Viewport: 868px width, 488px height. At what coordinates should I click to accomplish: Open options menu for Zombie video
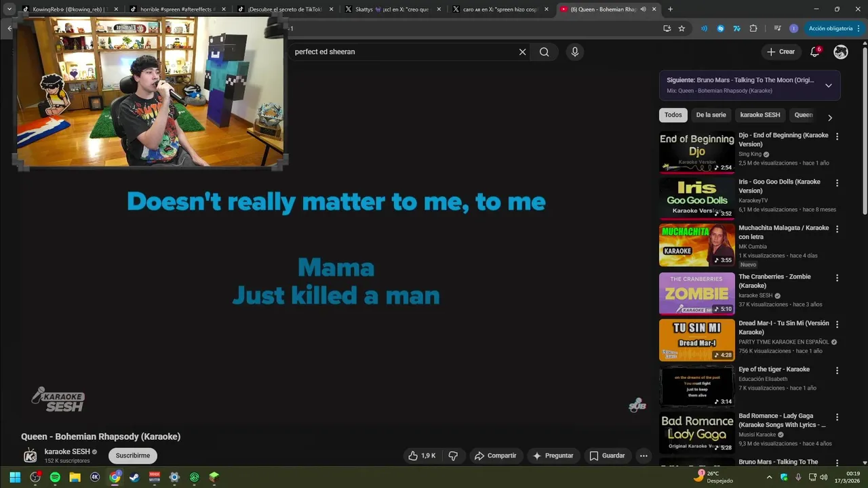[837, 278]
